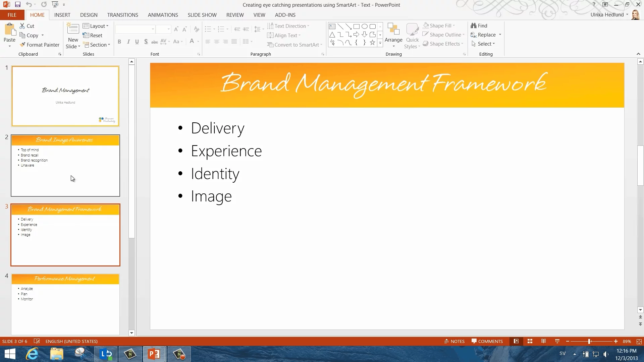
Task: Toggle Bold formatting button
Action: coord(119,42)
